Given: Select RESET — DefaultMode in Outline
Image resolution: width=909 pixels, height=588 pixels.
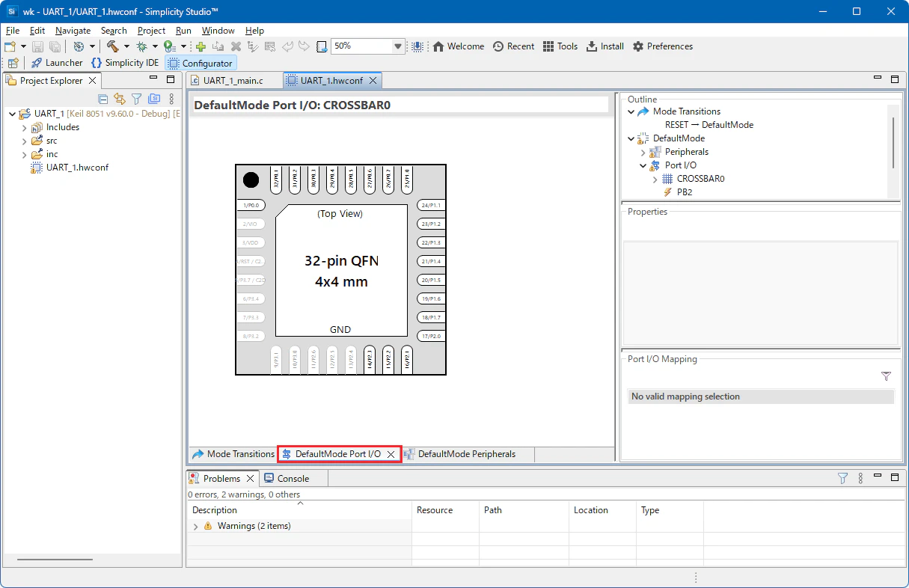Looking at the screenshot, I should point(708,125).
